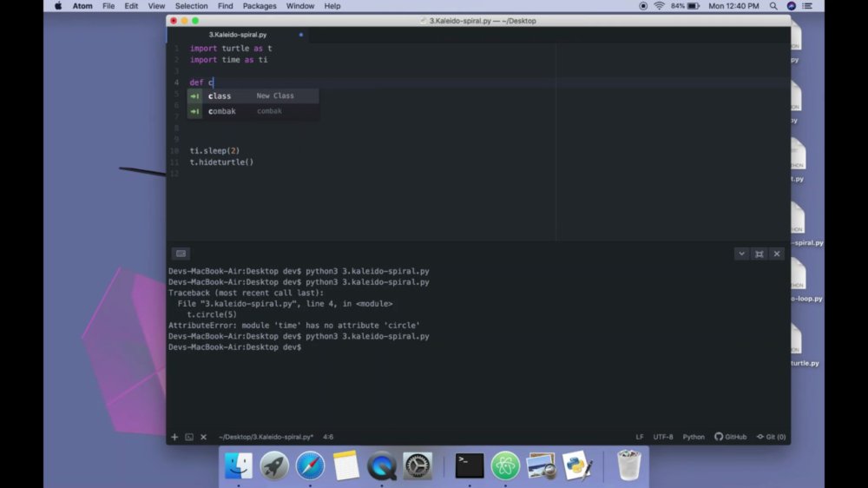
Task: Click the terminal keyboard input icon
Action: tap(181, 254)
